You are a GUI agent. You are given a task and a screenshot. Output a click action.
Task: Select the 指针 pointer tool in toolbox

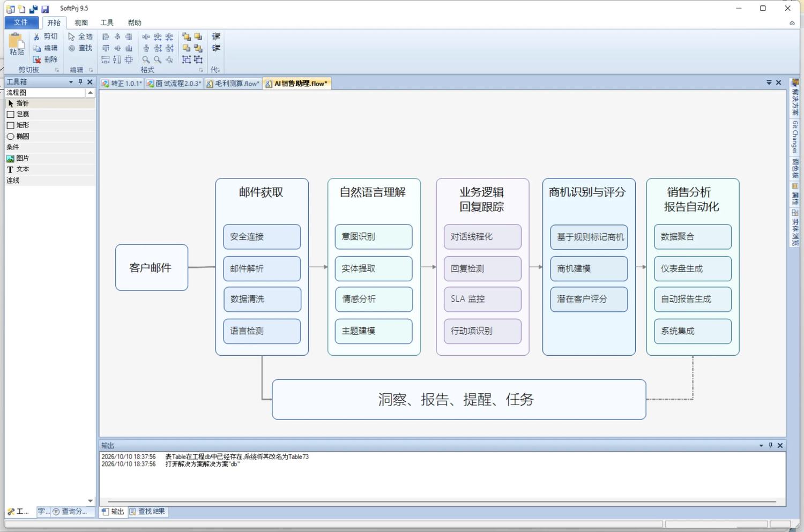click(50, 103)
